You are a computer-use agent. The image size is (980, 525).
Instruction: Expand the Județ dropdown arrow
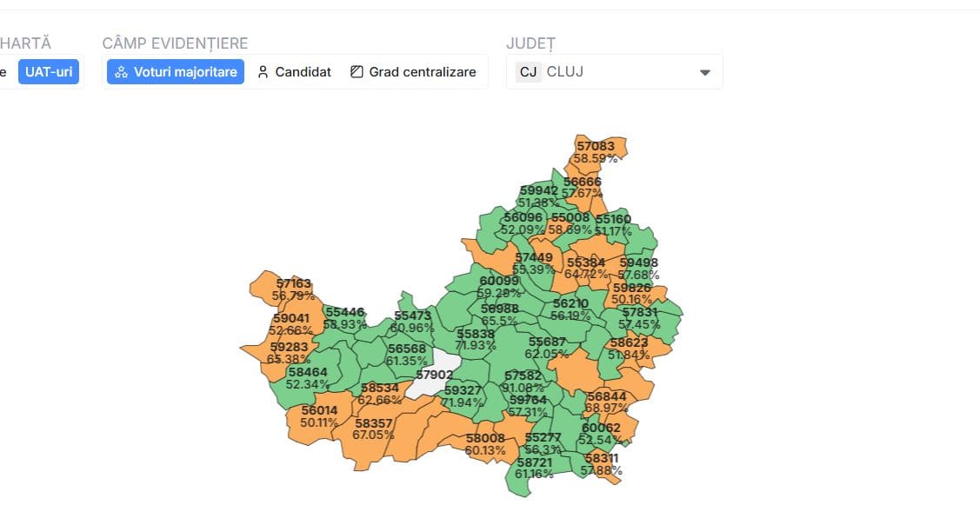(705, 72)
